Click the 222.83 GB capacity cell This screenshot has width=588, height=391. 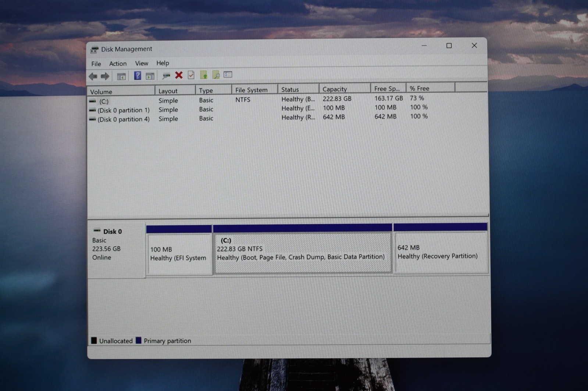pyautogui.click(x=337, y=98)
